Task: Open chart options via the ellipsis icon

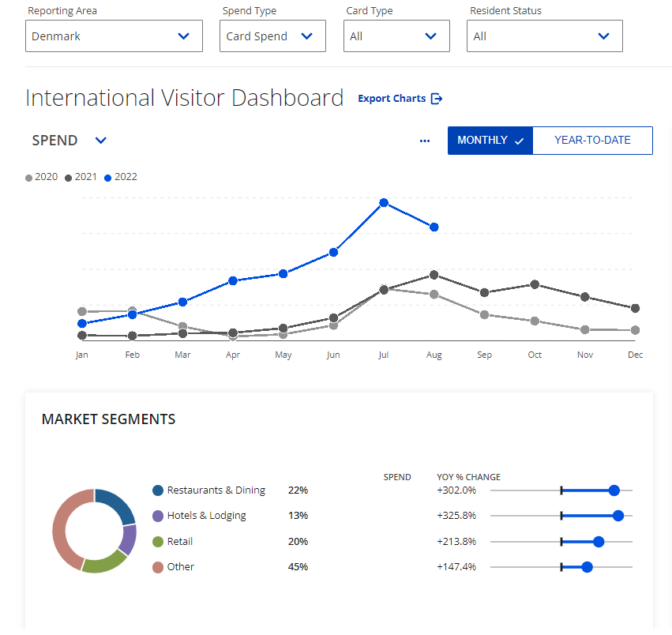Action: point(425,141)
